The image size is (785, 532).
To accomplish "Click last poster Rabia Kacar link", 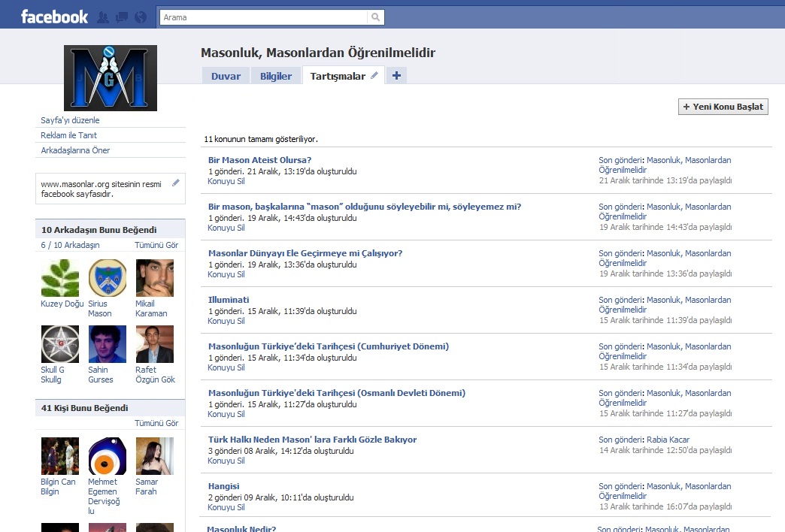I will [x=668, y=440].
